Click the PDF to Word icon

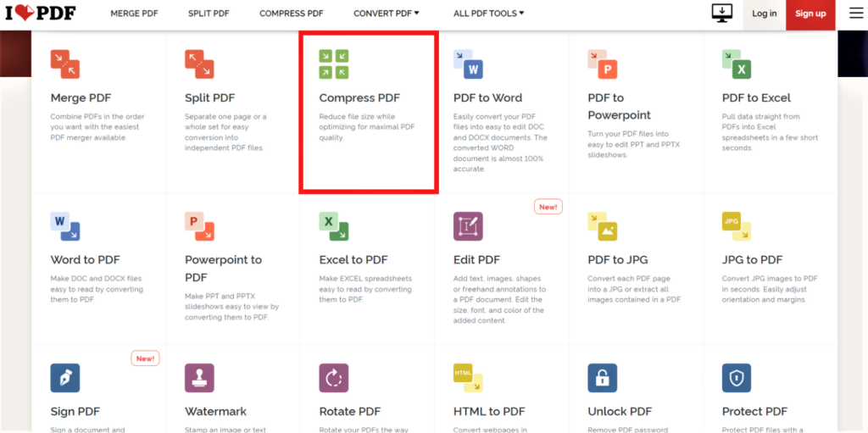(468, 64)
